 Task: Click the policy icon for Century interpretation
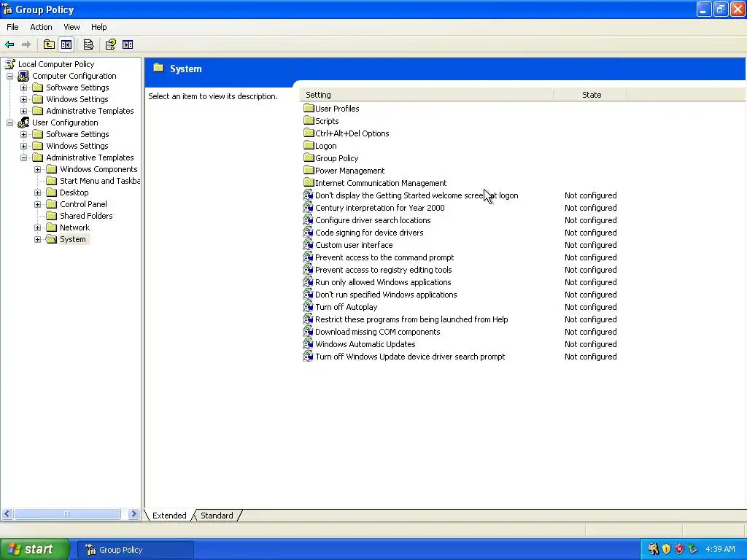click(x=309, y=208)
